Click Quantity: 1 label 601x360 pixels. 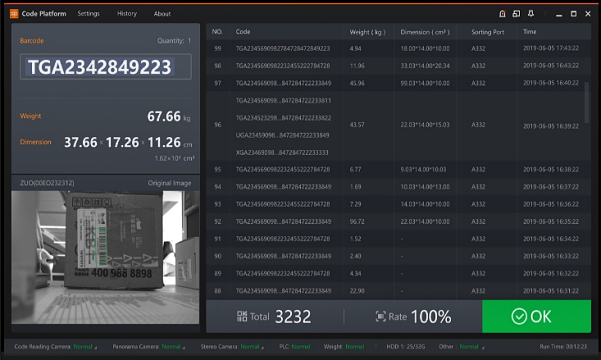click(x=174, y=41)
